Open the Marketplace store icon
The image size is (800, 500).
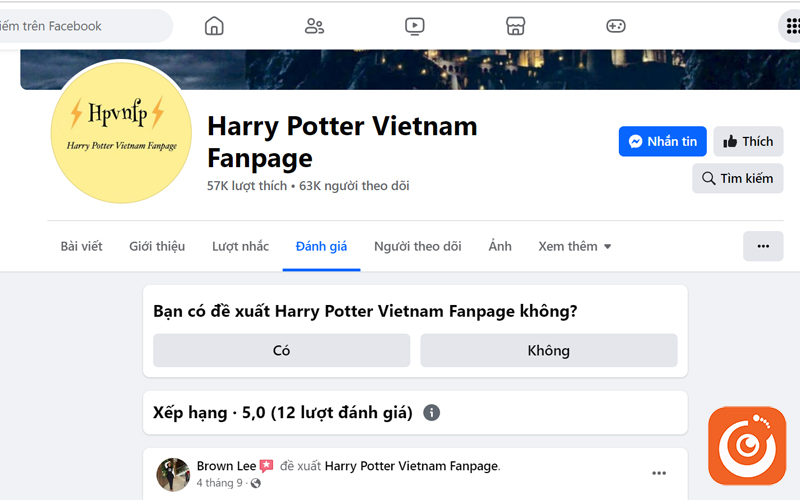(515, 26)
